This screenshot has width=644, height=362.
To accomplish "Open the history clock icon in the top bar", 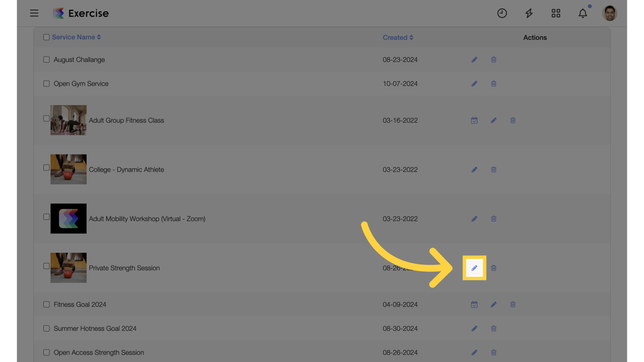I will (x=502, y=13).
